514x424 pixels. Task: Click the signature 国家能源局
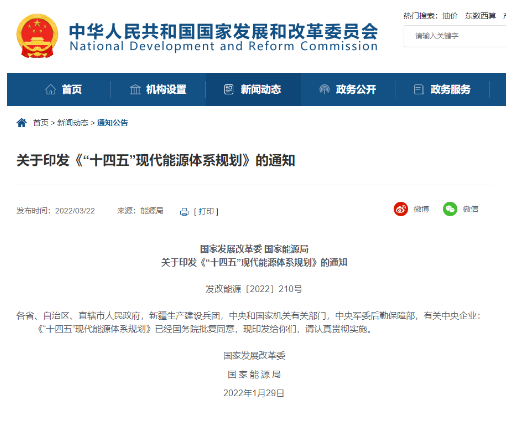[x=254, y=374]
